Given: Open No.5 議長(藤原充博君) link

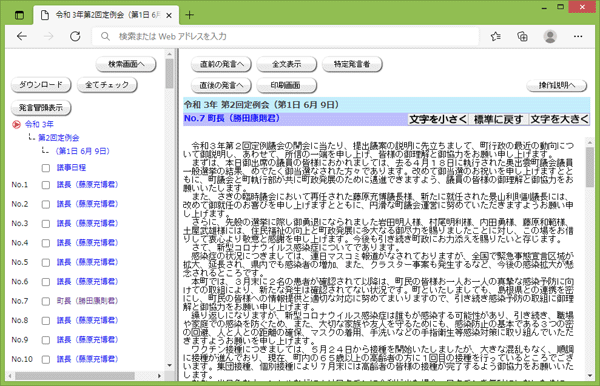Looking at the screenshot, I should coord(87,262).
